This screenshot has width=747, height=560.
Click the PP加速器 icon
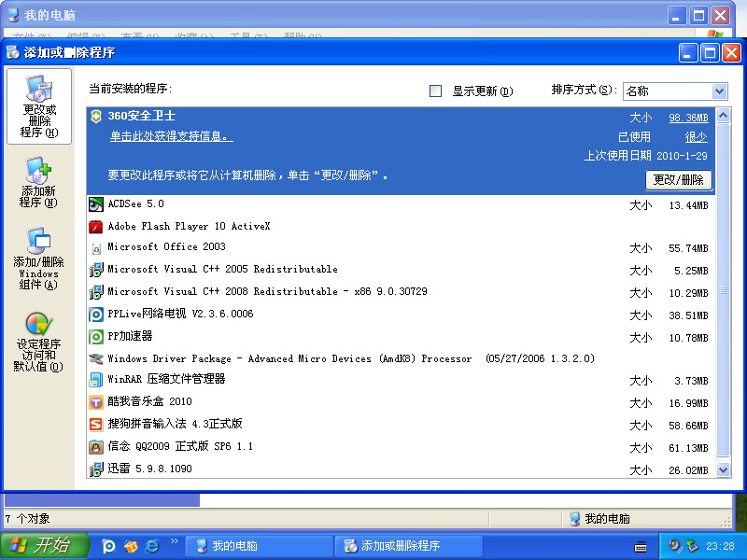click(x=96, y=337)
